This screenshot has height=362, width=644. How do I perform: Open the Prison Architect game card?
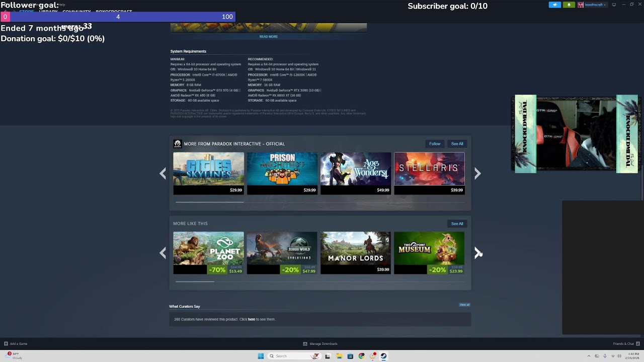[282, 173]
